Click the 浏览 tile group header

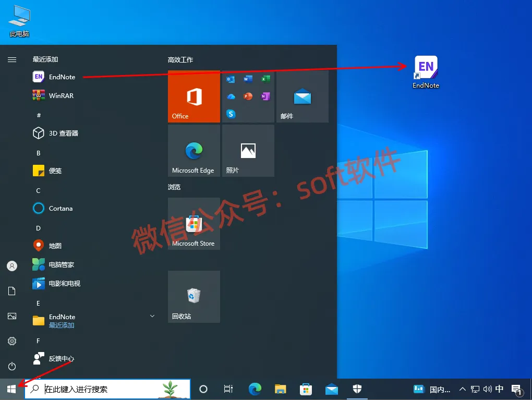click(174, 187)
